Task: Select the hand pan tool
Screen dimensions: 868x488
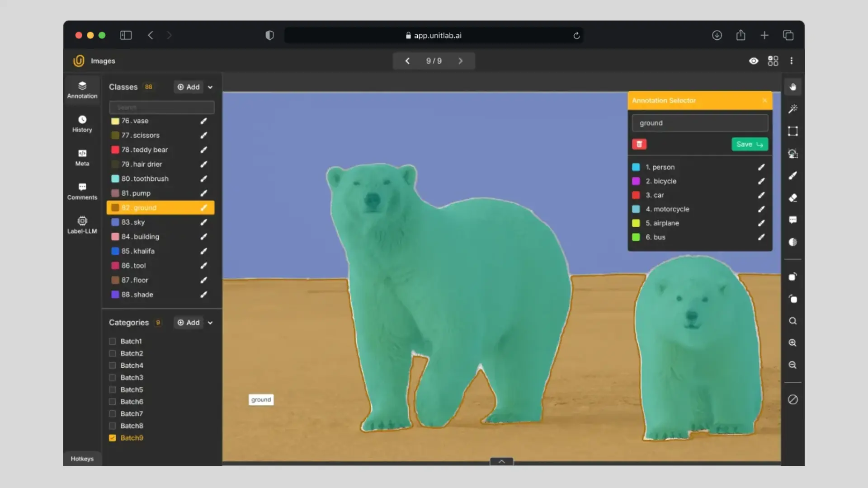Action: (x=793, y=87)
